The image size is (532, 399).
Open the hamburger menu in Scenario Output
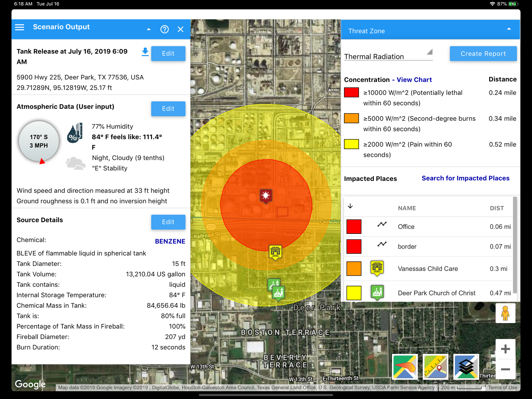click(19, 27)
